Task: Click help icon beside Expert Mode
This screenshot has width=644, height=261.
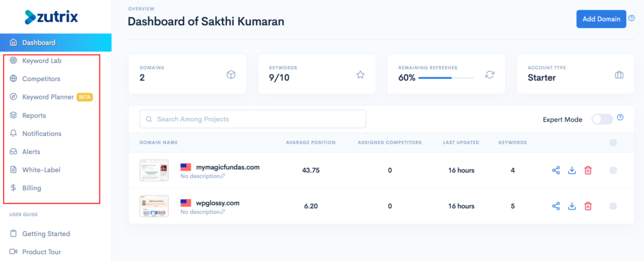Action: tap(620, 117)
